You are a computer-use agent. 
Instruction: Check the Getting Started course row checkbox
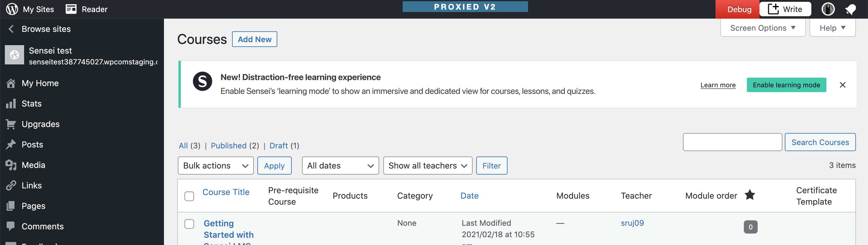[189, 224]
